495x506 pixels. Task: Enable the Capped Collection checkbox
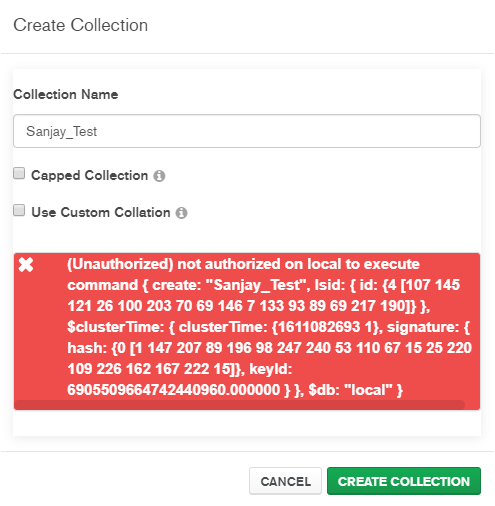(19, 173)
